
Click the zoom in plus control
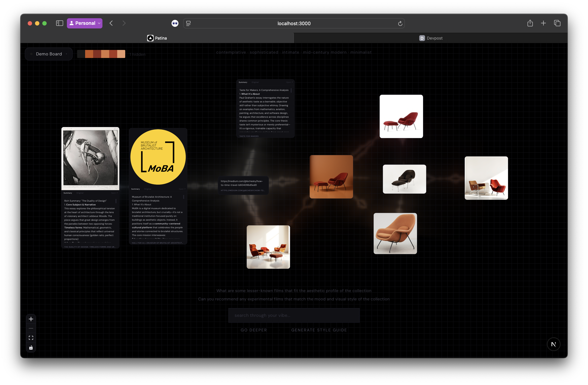[x=31, y=319]
